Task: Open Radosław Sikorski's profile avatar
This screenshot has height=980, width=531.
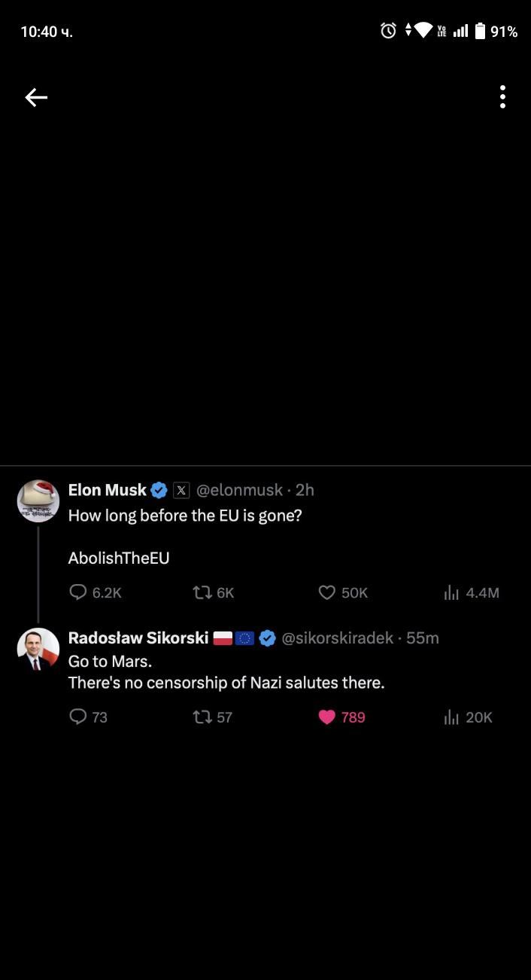Action: [38, 649]
